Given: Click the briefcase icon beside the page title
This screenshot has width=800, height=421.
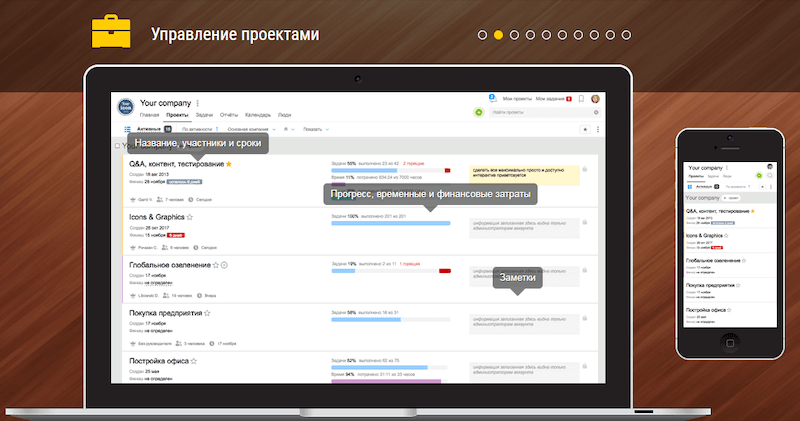Looking at the screenshot, I should (111, 33).
